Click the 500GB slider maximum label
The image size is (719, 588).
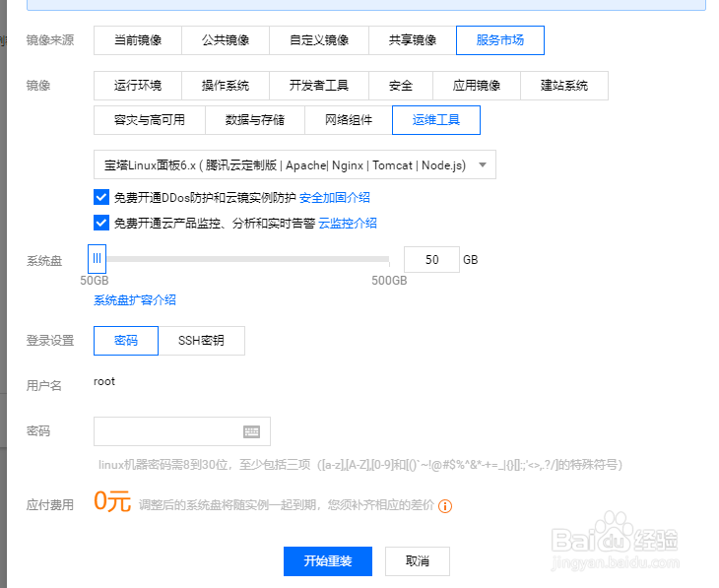pyautogui.click(x=389, y=281)
